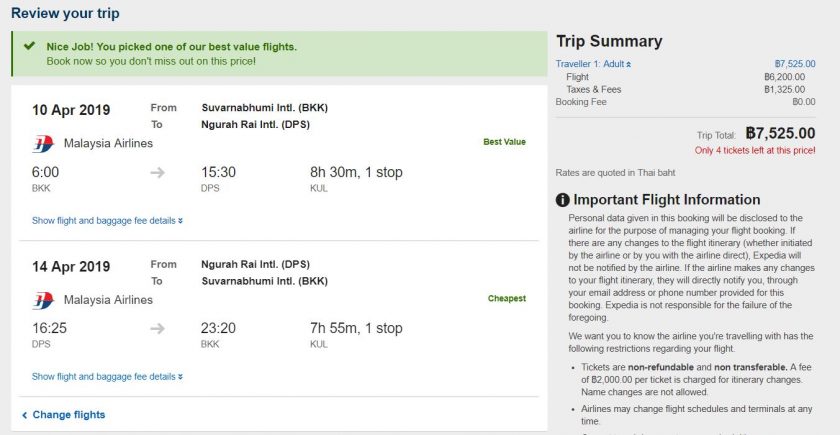
Task: Click Malaysia Airlines logo on outbound flight
Action: pos(43,144)
